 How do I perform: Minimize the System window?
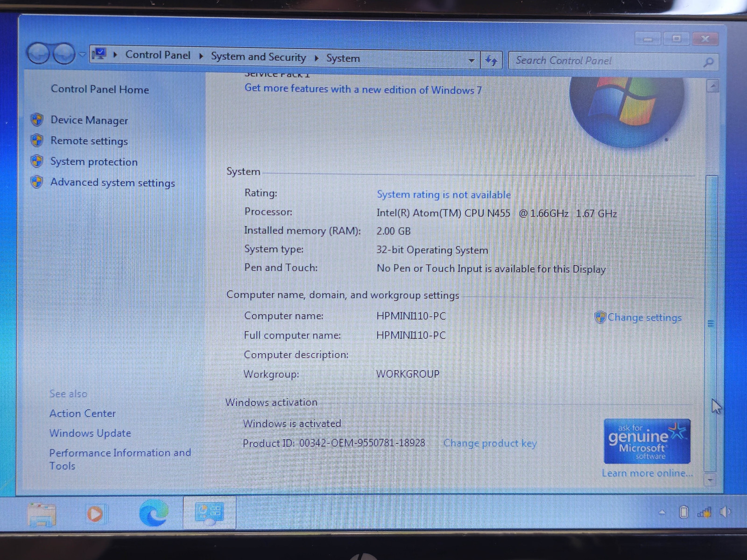pos(648,39)
